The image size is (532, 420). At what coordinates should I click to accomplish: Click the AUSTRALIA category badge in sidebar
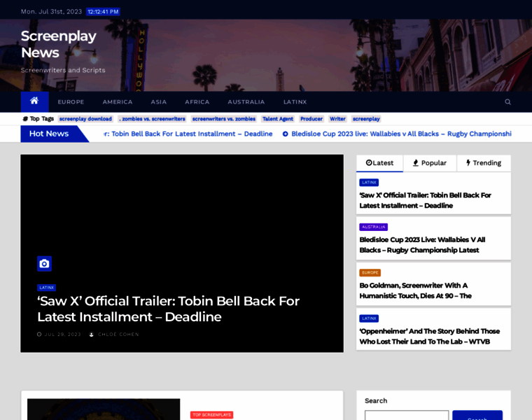(374, 227)
